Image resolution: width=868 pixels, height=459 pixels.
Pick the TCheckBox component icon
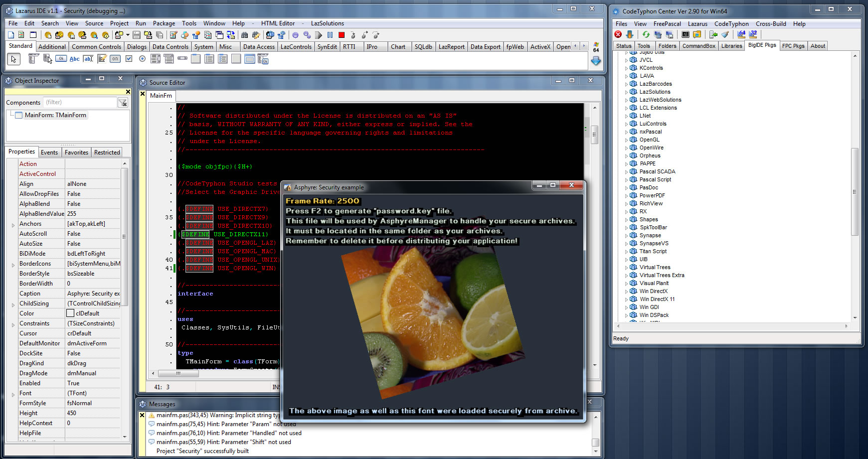pos(129,59)
